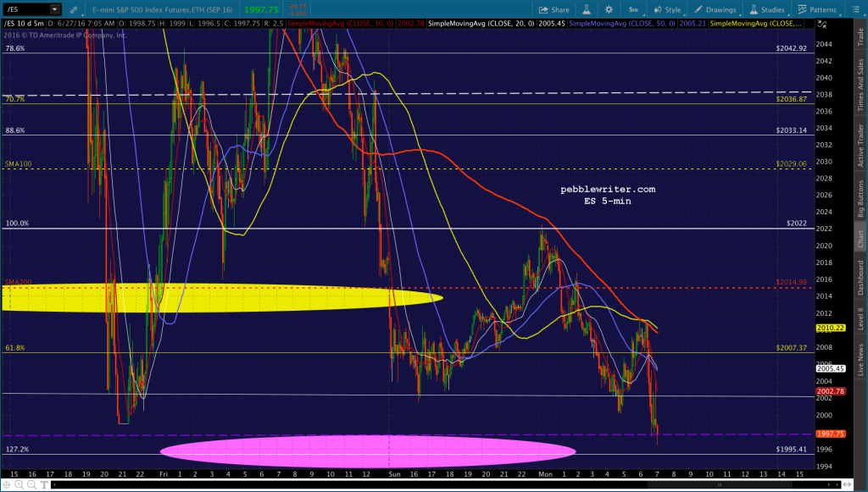Click the $2014.99 SMA200 price label
This screenshot has height=492, width=868.
pos(791,282)
